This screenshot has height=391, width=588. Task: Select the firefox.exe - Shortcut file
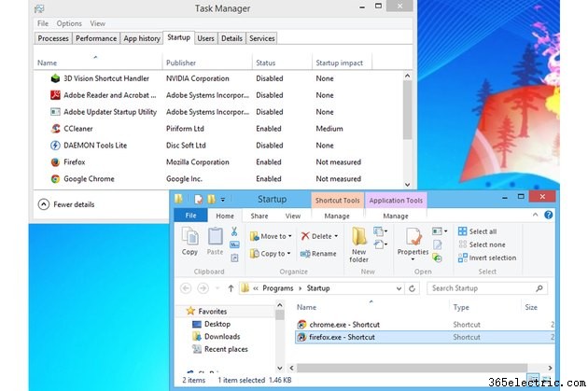[x=426, y=337]
